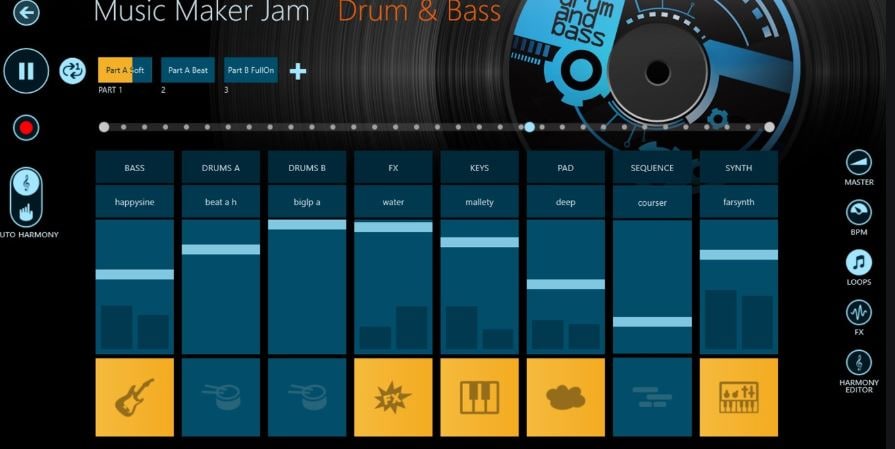
Task: Click the DRUMS B channel header
Action: coord(307,167)
